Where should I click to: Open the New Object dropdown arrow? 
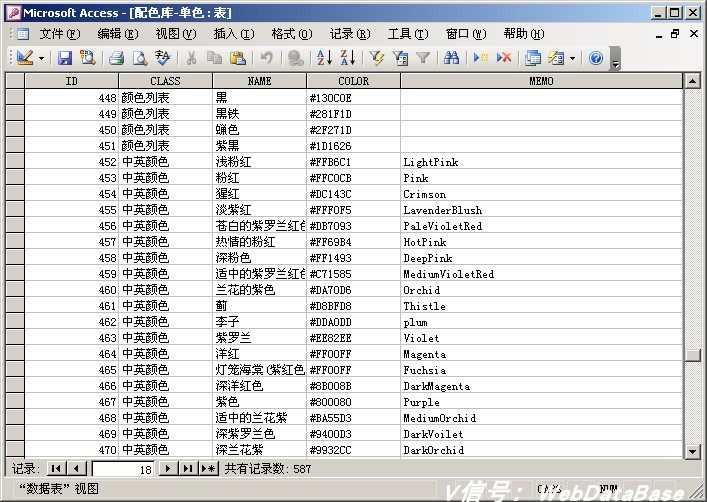pos(572,58)
